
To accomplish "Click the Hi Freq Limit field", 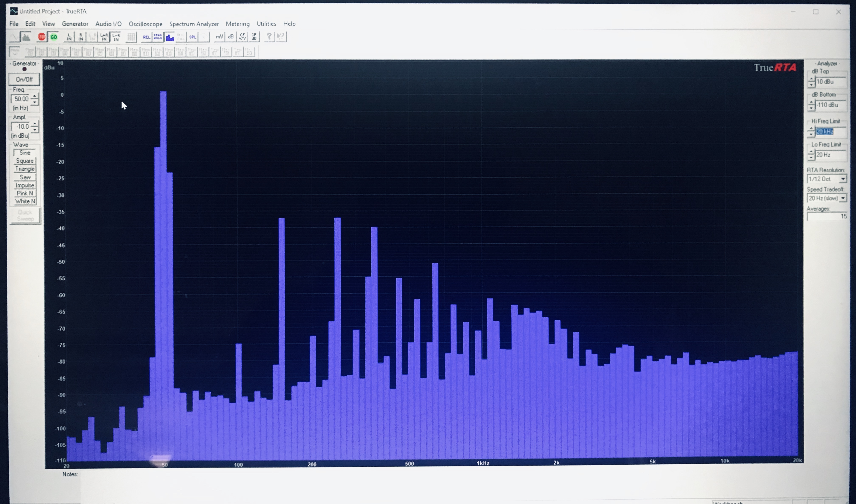I will 829,132.
